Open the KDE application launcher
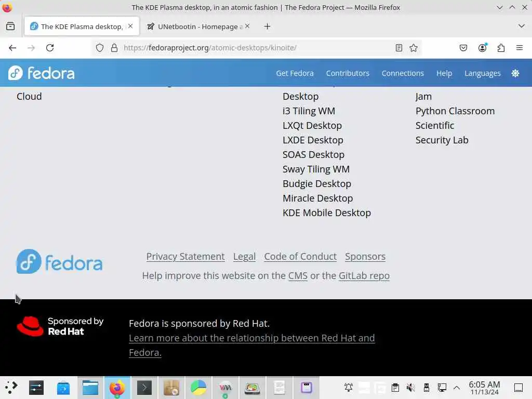This screenshot has width=532, height=399. (11, 387)
